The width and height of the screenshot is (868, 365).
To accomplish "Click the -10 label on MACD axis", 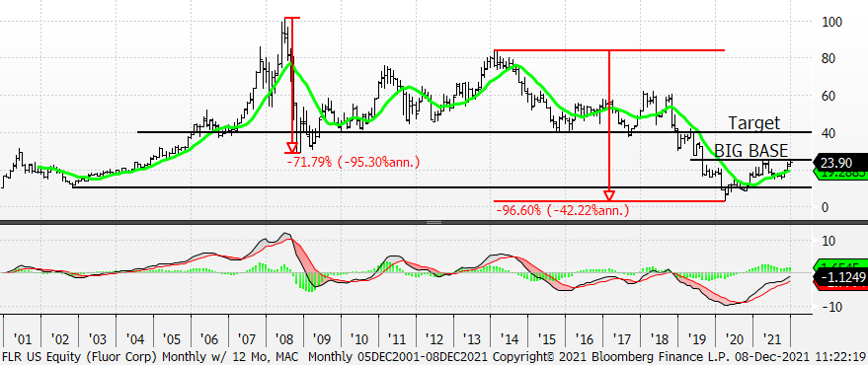I will point(832,307).
